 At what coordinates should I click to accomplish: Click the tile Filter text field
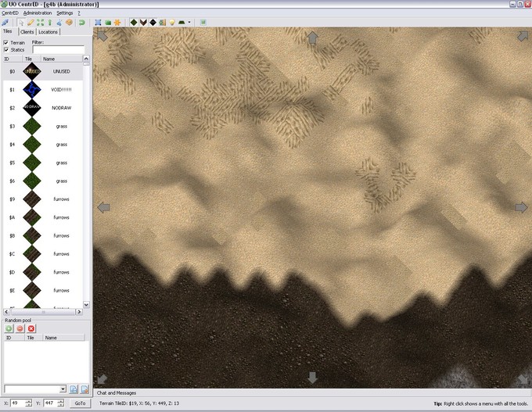pos(58,50)
